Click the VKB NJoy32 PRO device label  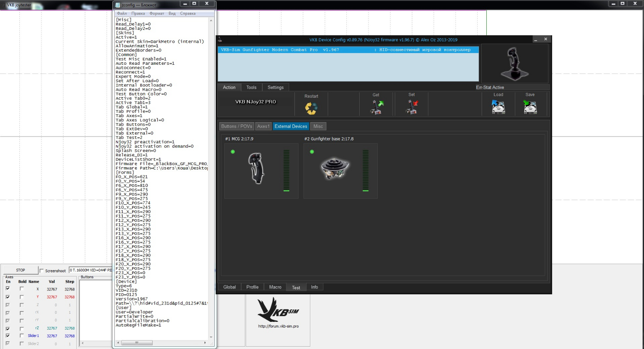pyautogui.click(x=256, y=102)
